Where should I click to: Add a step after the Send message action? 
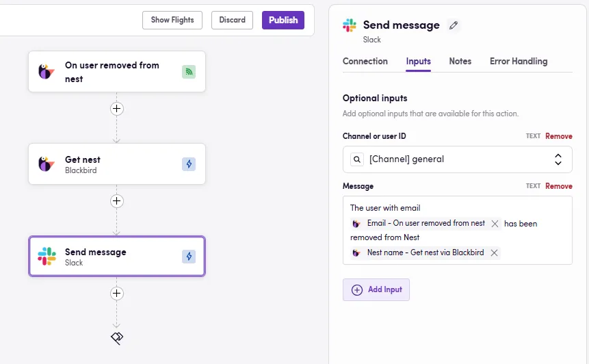[x=117, y=294]
